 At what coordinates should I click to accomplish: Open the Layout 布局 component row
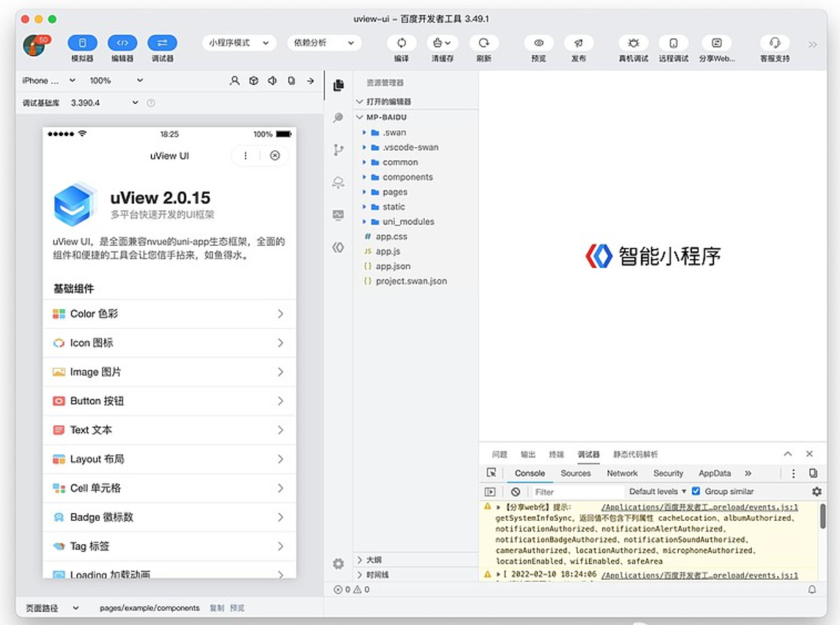point(169,459)
